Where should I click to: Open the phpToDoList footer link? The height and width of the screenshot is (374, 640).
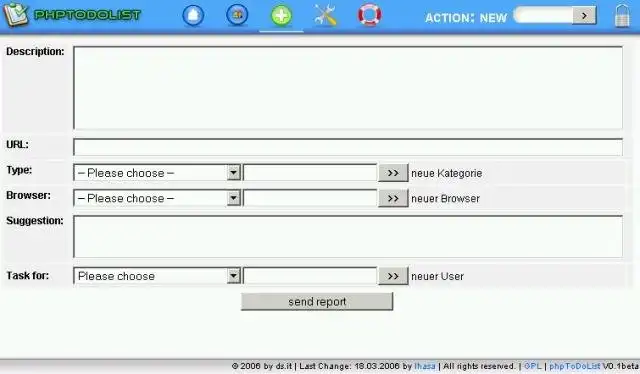[574, 366]
